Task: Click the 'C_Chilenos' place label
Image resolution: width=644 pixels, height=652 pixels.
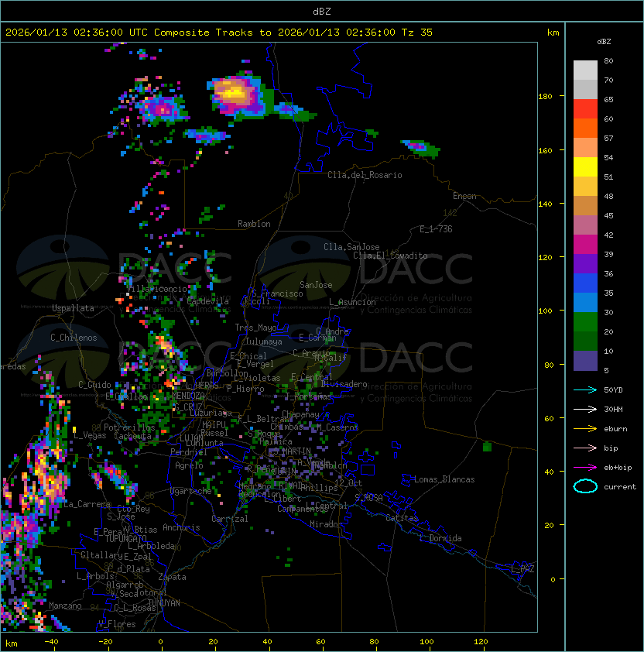Action: pyautogui.click(x=74, y=338)
